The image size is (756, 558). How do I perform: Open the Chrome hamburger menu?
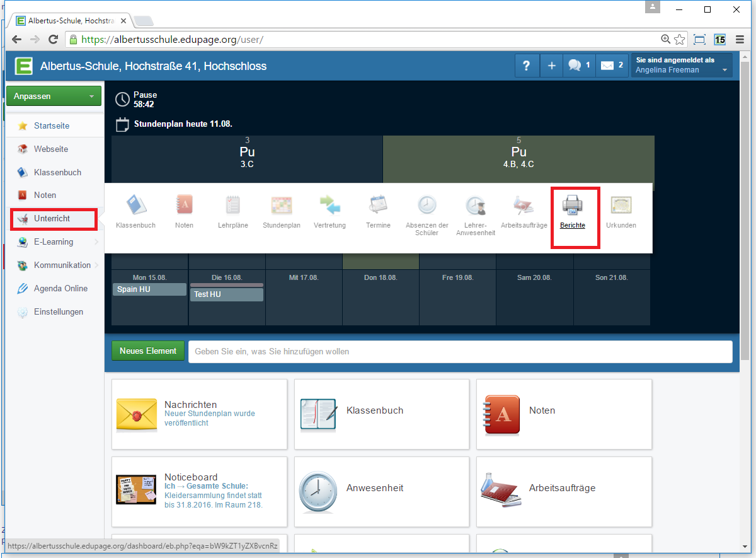click(740, 39)
